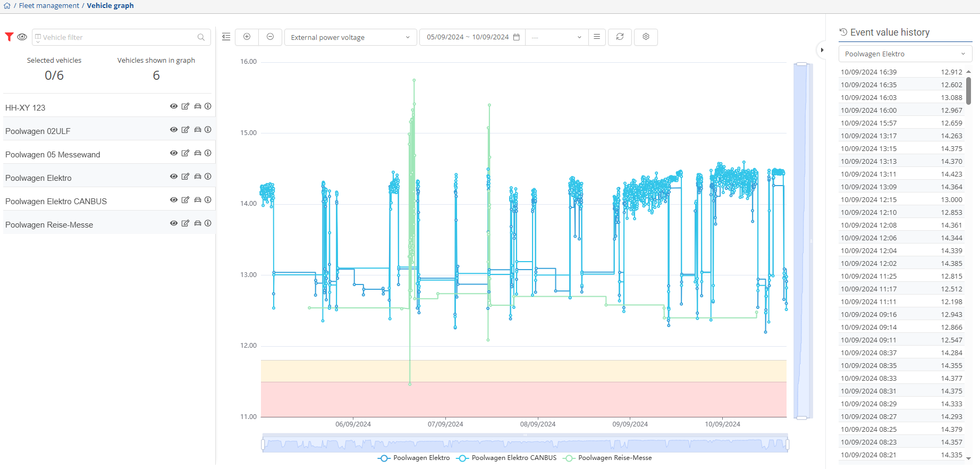The height and width of the screenshot is (469, 980).
Task: Click info icon for HH-XY 123
Action: point(208,106)
